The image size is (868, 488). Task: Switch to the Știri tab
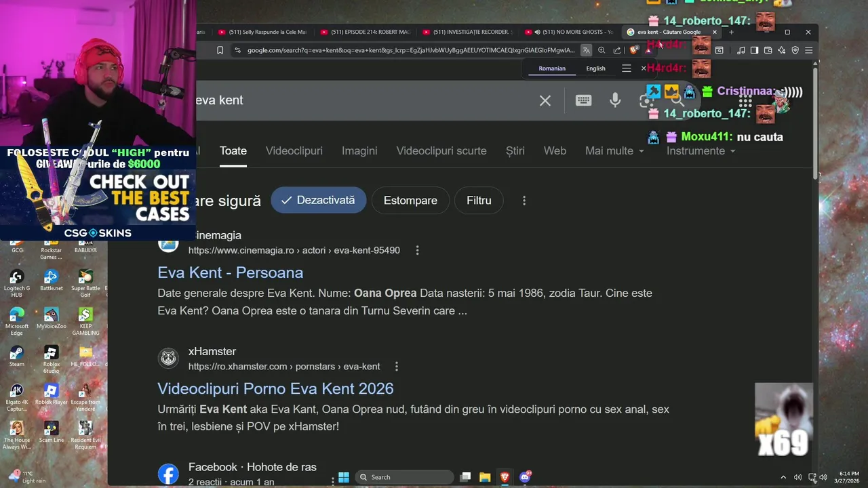pos(515,150)
